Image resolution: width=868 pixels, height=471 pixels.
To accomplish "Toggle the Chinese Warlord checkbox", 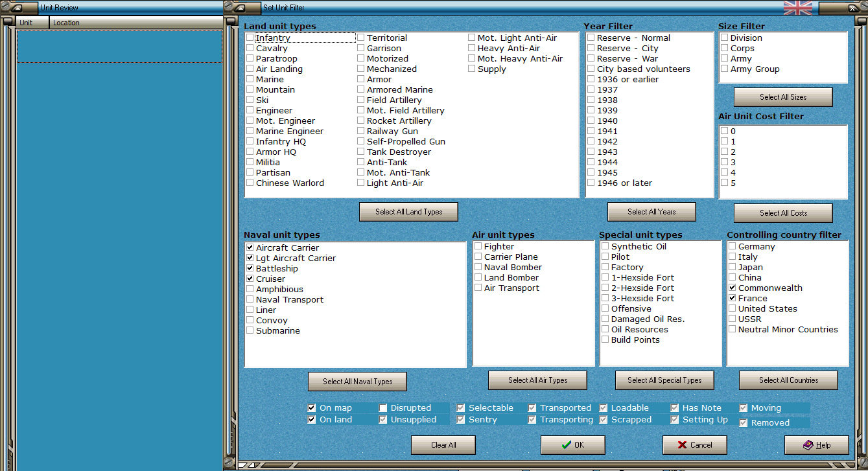I will click(x=250, y=183).
